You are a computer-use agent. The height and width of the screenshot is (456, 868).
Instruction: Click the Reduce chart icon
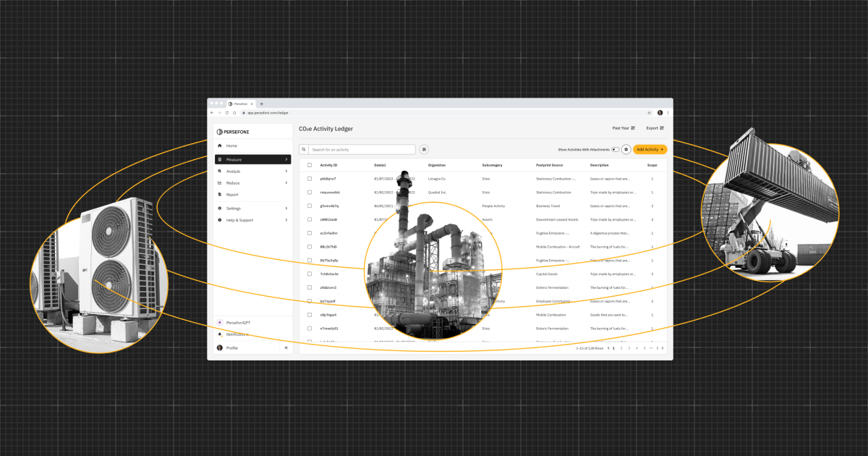(219, 183)
